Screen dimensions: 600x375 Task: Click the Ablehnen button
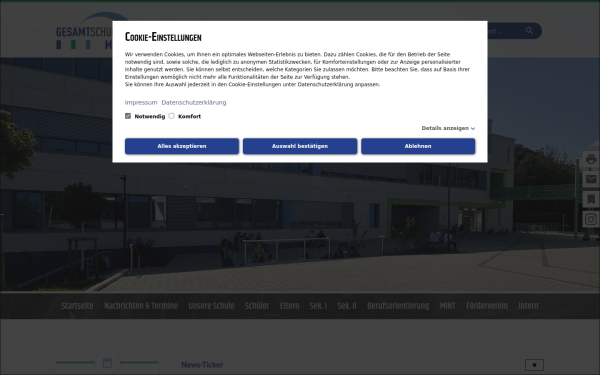pyautogui.click(x=418, y=146)
